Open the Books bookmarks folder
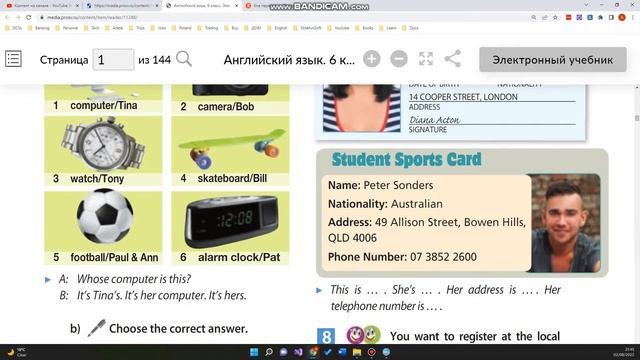The width and height of the screenshot is (640, 360). pyautogui.click(x=364, y=28)
